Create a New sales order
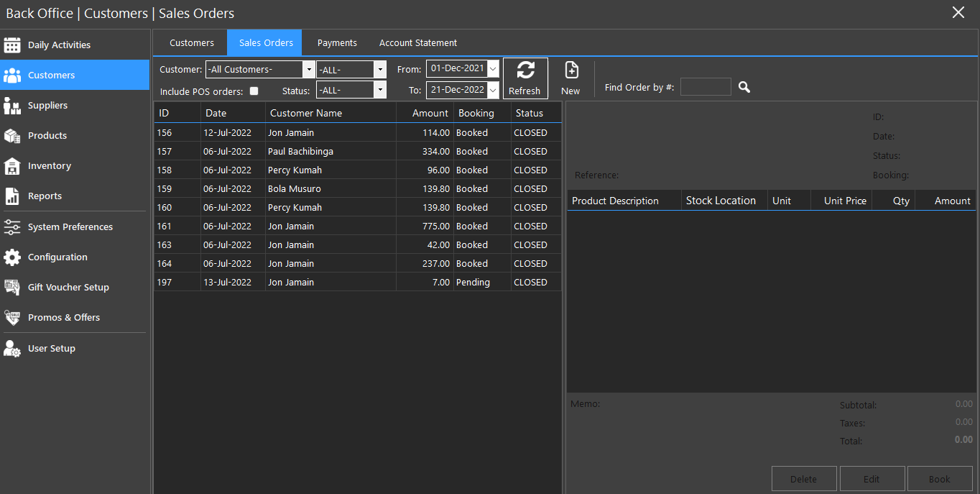The width and height of the screenshot is (980, 494). coord(570,78)
